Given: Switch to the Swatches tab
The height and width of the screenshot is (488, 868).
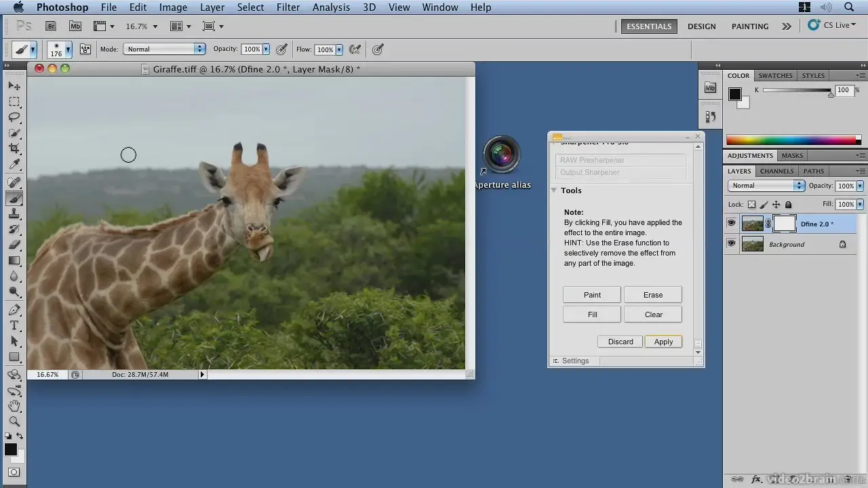Looking at the screenshot, I should pos(775,75).
